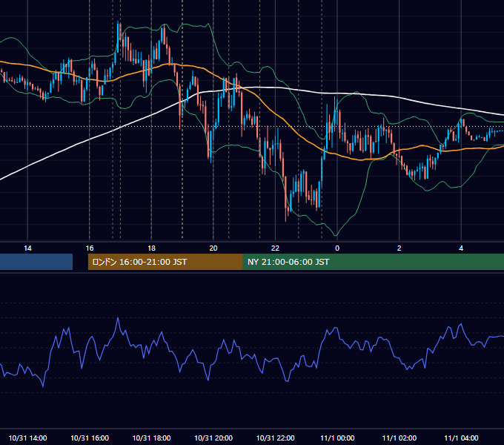Screen dimensions: 504x445
Task: Click the price chart axis label 16
Action: tap(90, 248)
